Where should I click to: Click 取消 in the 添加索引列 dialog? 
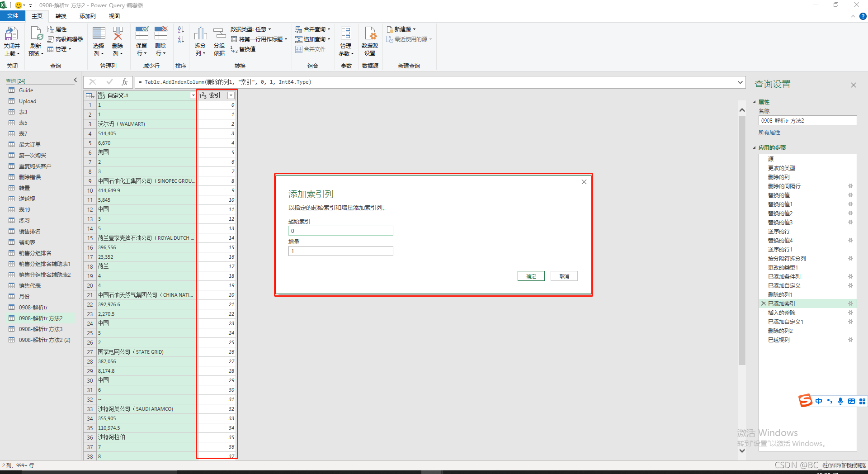click(564, 276)
